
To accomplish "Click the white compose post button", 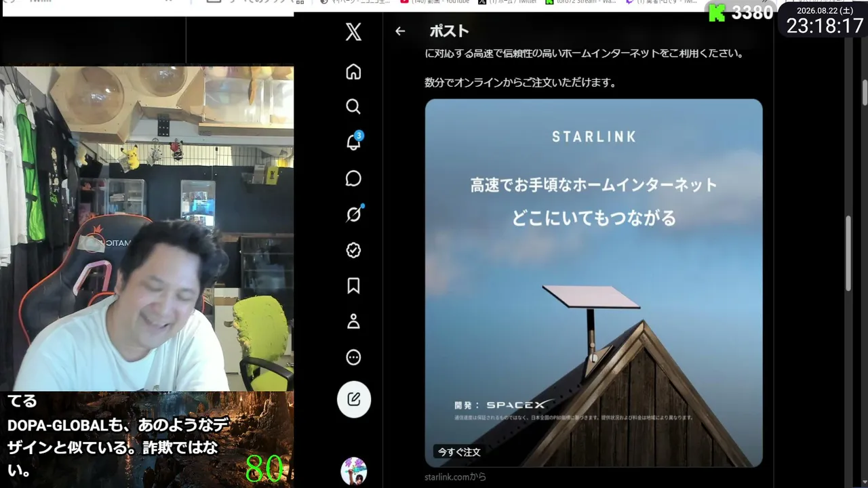I will 354,399.
